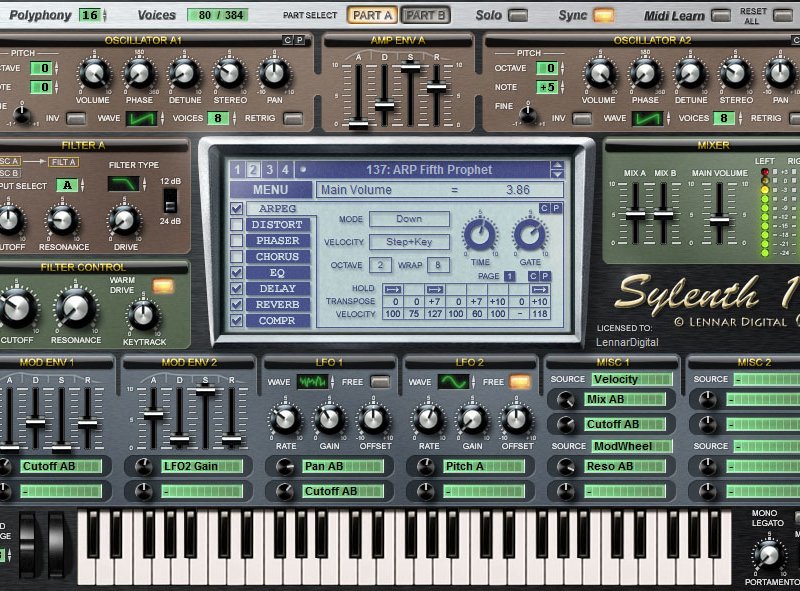Enable the DISTORT effect checkbox
800x591 pixels.
(236, 225)
